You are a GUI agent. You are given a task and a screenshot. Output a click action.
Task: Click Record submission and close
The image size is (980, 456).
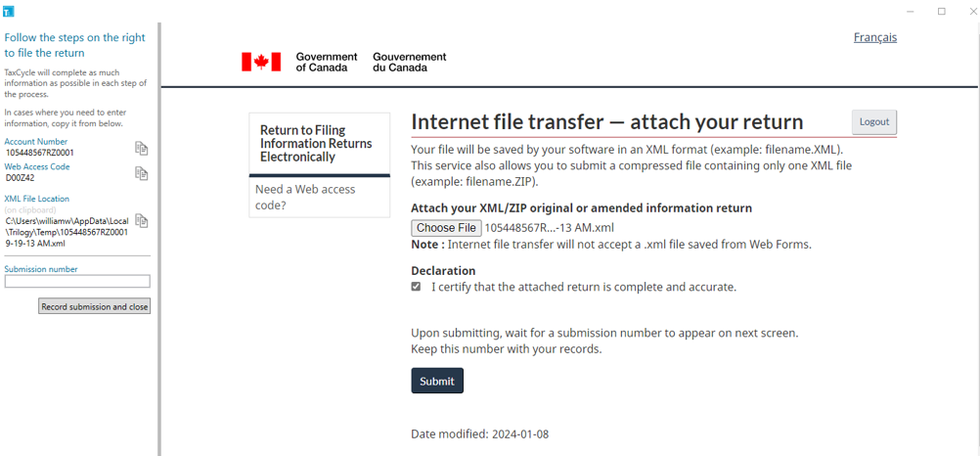tap(94, 306)
